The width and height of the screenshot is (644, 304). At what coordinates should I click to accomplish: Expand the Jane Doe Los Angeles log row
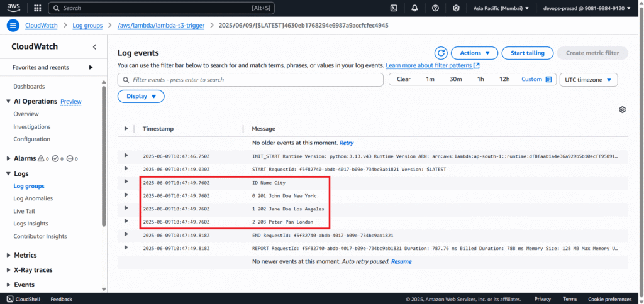[x=126, y=208]
